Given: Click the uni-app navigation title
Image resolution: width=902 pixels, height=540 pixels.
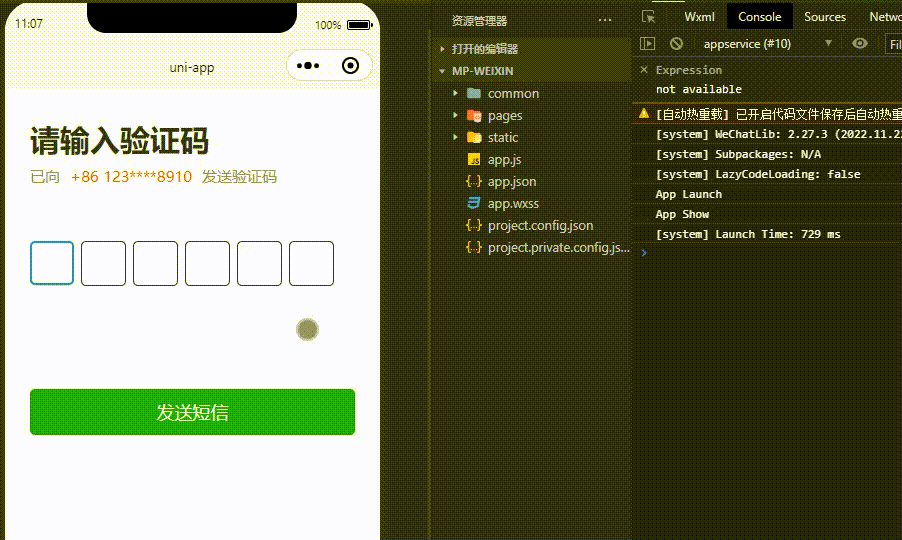Looking at the screenshot, I should pos(192,67).
